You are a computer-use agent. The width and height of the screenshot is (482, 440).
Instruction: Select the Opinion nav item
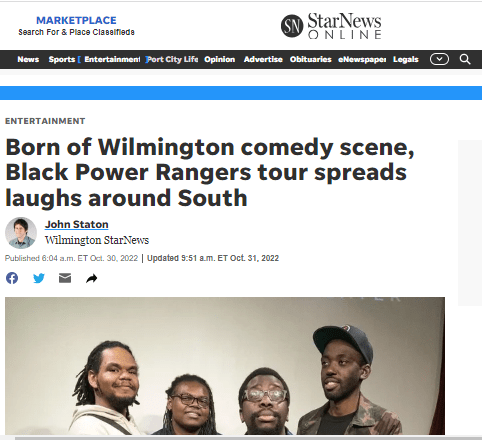(x=220, y=59)
